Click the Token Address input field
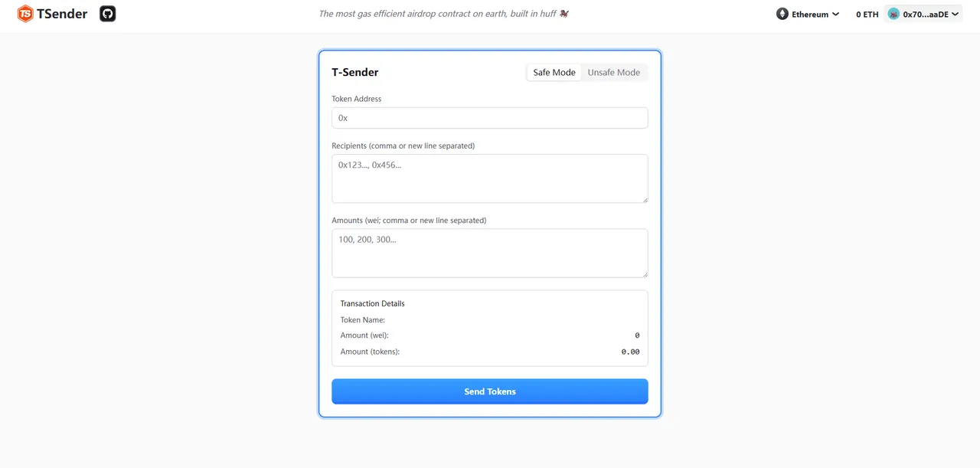This screenshot has width=980, height=468. click(489, 117)
